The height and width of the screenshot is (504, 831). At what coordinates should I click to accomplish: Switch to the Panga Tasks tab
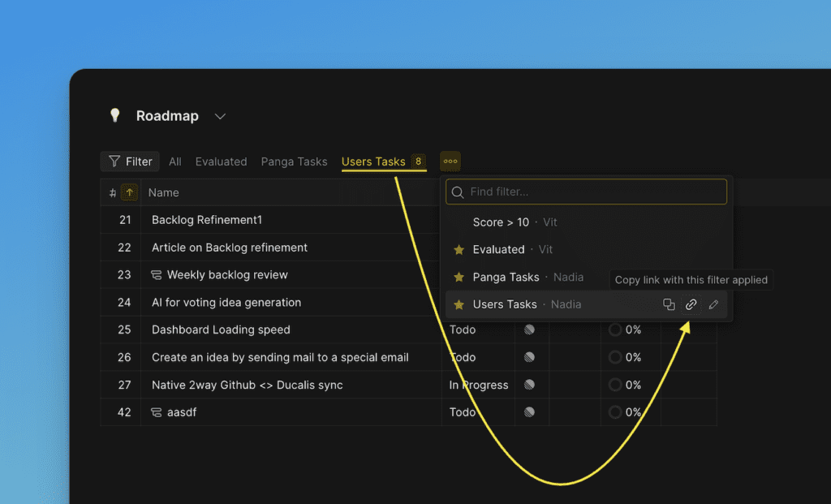294,161
